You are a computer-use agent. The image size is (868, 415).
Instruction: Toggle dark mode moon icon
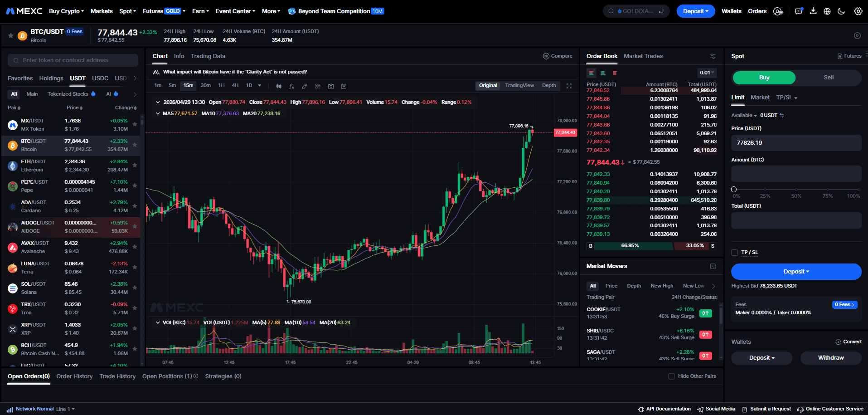coord(841,11)
